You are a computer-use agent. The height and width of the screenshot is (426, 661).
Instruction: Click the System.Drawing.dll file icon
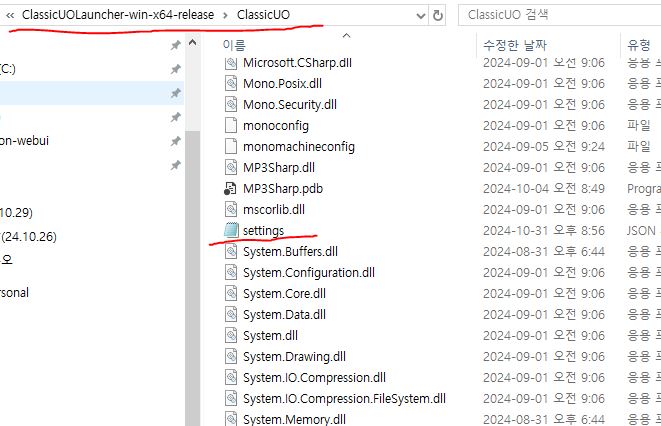(x=231, y=357)
